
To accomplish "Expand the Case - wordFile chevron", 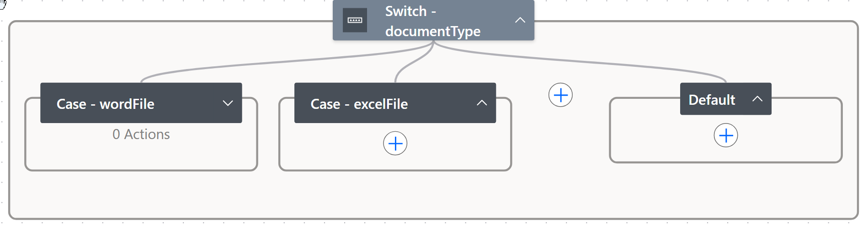I will click(x=228, y=103).
